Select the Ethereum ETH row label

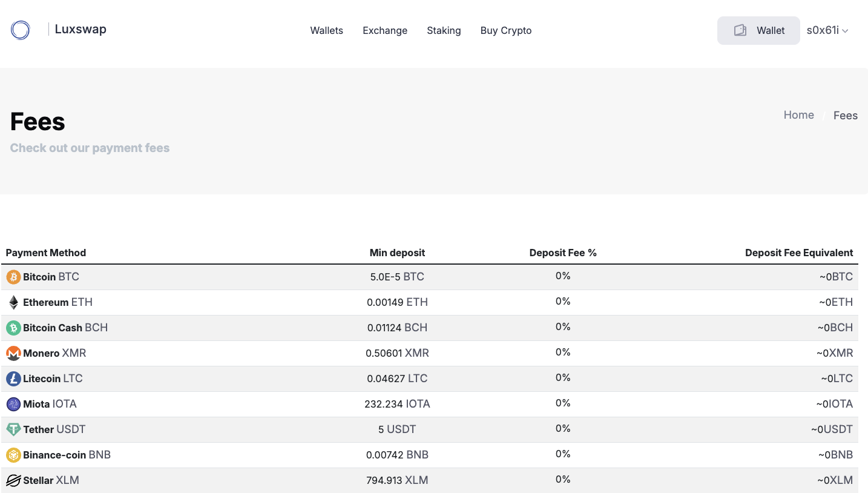pyautogui.click(x=58, y=302)
